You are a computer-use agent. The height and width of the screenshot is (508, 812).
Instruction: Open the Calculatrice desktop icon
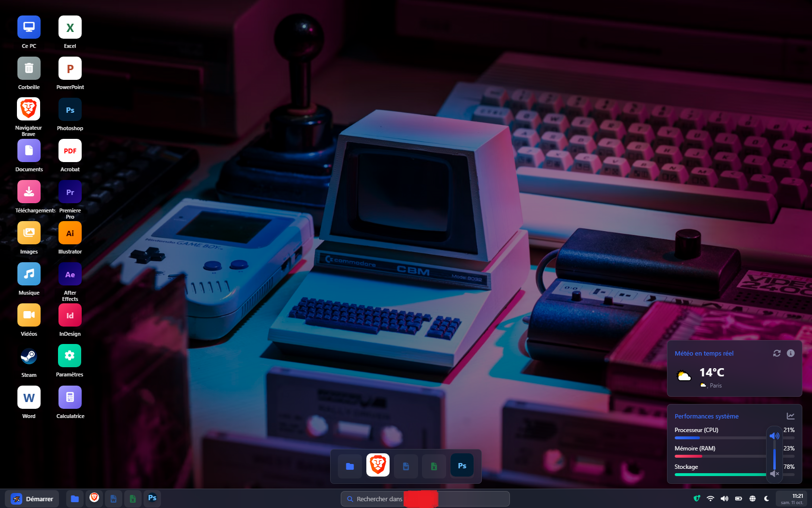[x=70, y=398]
